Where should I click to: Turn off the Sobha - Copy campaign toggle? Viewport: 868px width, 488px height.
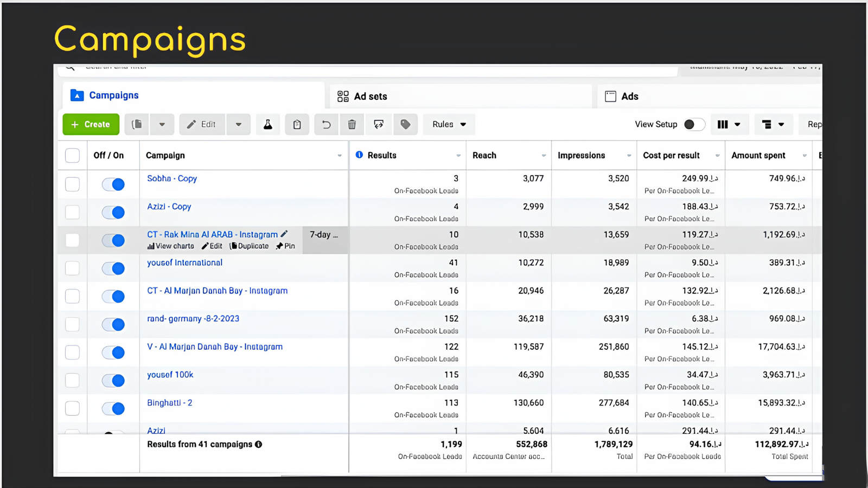pos(113,184)
